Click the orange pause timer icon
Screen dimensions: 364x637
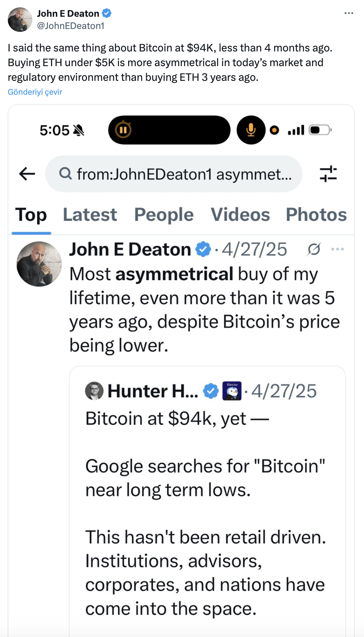click(123, 130)
